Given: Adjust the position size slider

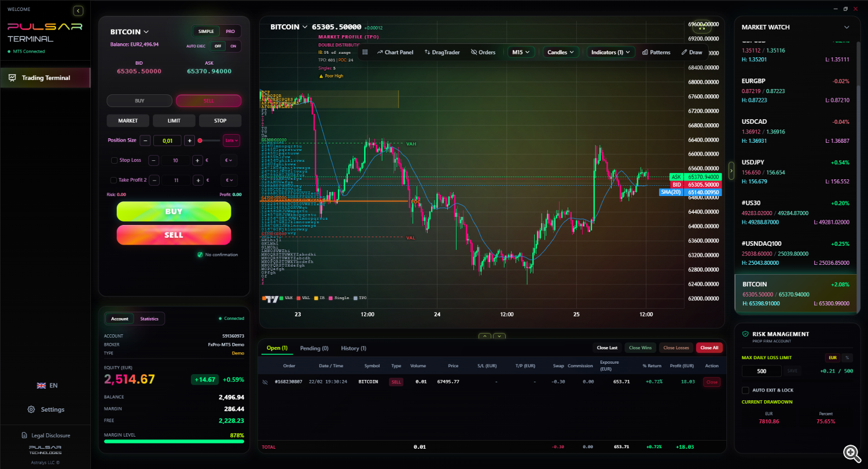Looking at the screenshot, I should tap(209, 141).
